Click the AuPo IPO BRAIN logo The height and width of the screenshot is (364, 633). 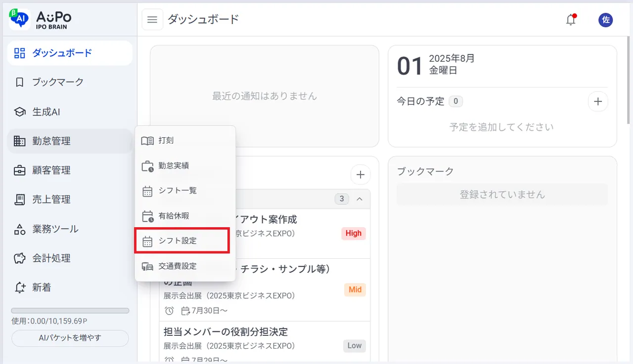(41, 19)
